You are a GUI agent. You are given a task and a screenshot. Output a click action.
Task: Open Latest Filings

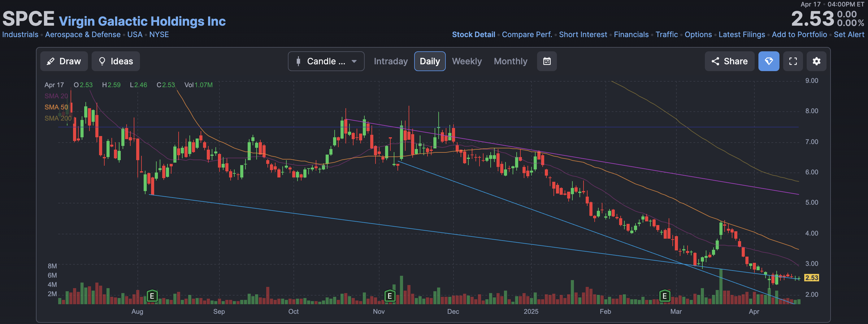(x=742, y=35)
